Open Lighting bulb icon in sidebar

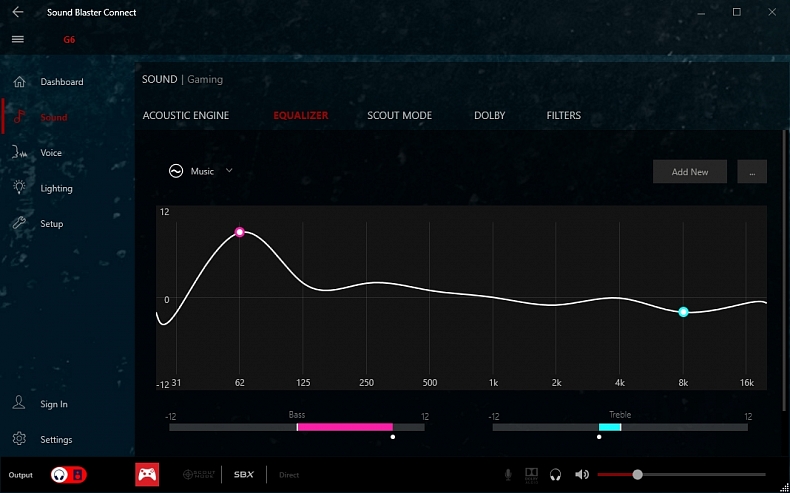pyautogui.click(x=19, y=187)
